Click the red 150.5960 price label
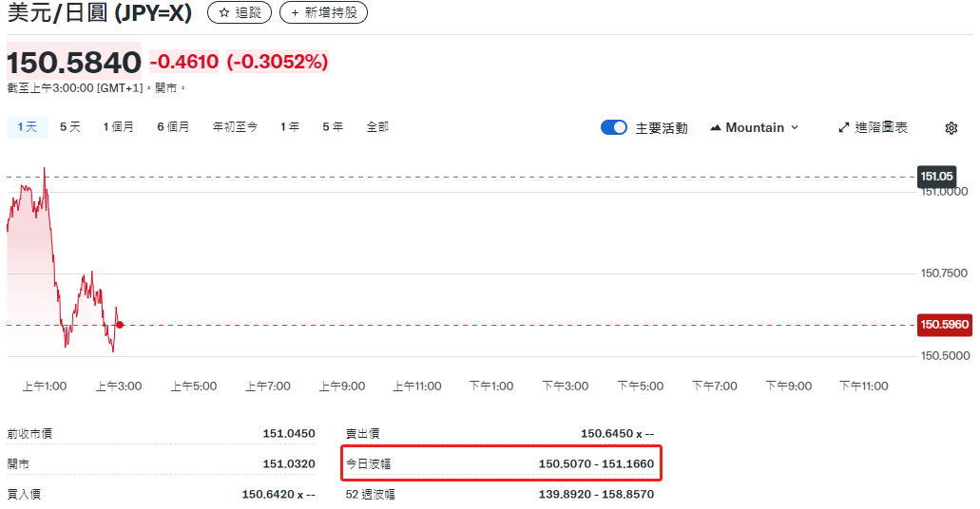This screenshot has width=980, height=509. click(x=944, y=325)
